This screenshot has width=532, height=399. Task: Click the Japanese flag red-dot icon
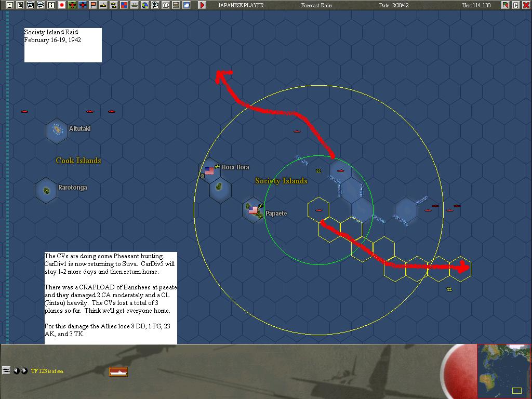pos(62,5)
